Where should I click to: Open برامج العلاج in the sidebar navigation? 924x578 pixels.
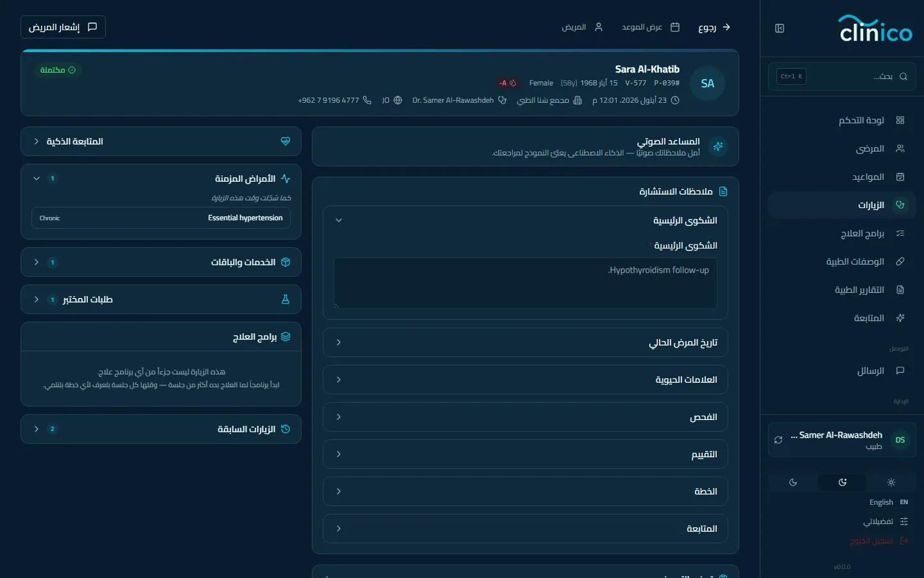[842, 233]
